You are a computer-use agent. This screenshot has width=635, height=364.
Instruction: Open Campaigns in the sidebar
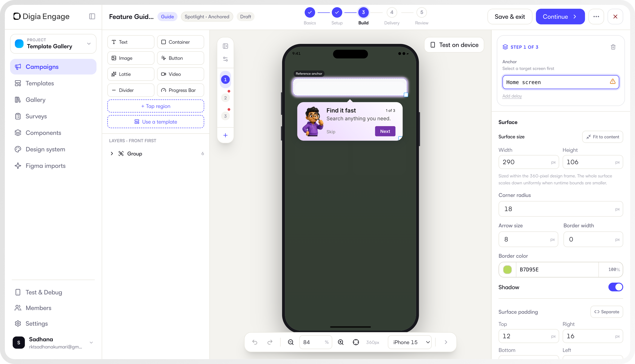pyautogui.click(x=53, y=67)
